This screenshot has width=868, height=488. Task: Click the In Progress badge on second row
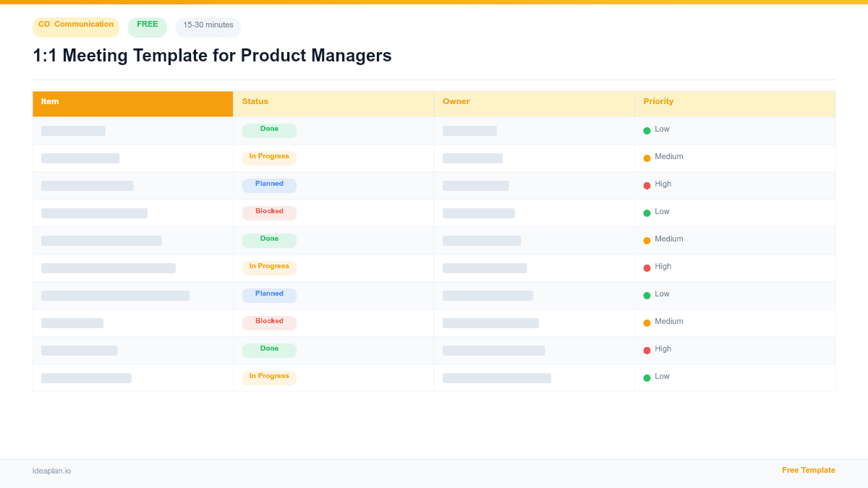tap(269, 157)
